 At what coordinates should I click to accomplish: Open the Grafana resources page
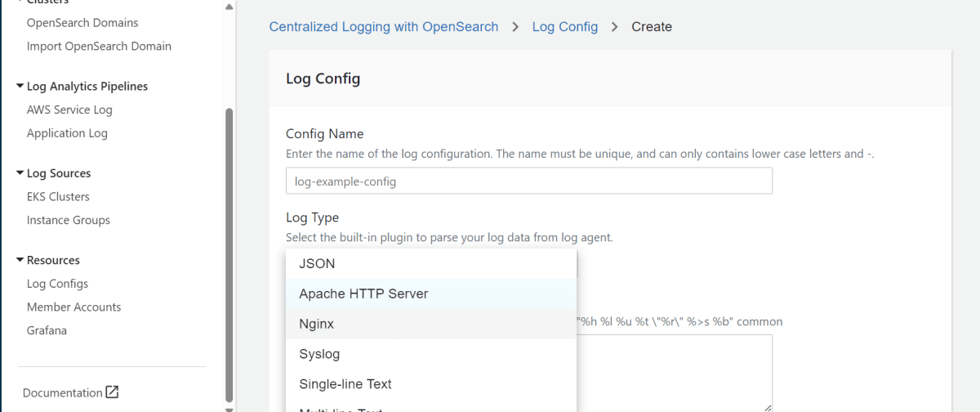click(47, 330)
